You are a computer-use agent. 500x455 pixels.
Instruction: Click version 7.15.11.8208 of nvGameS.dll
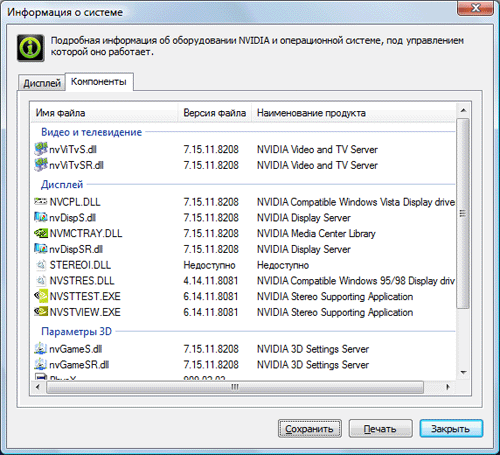tap(211, 349)
